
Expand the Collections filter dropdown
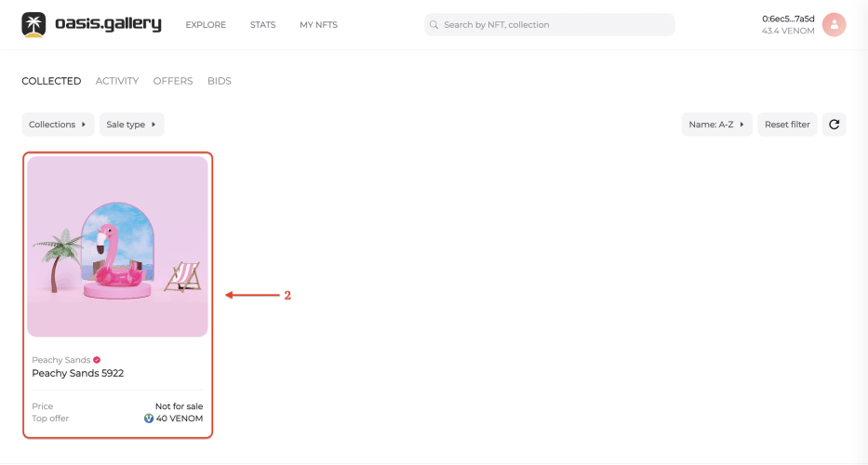pyautogui.click(x=58, y=125)
